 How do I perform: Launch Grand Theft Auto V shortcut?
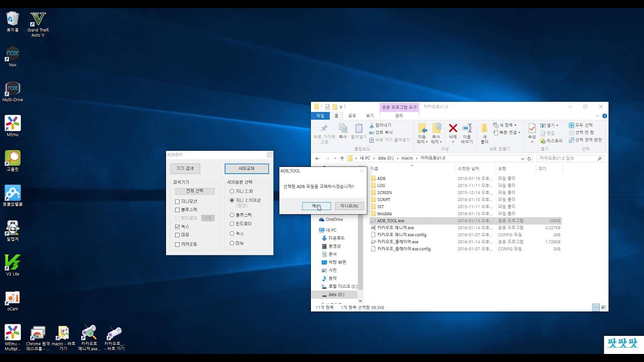38,24
